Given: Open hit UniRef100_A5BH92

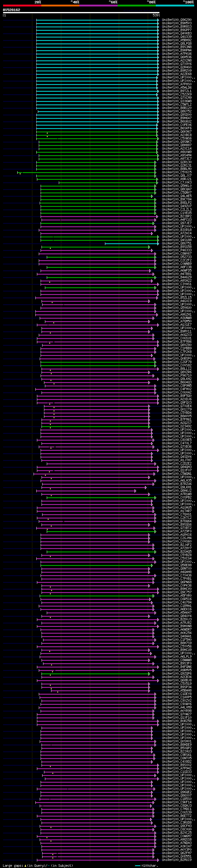Looking at the screenshot, I should coord(177,40).
